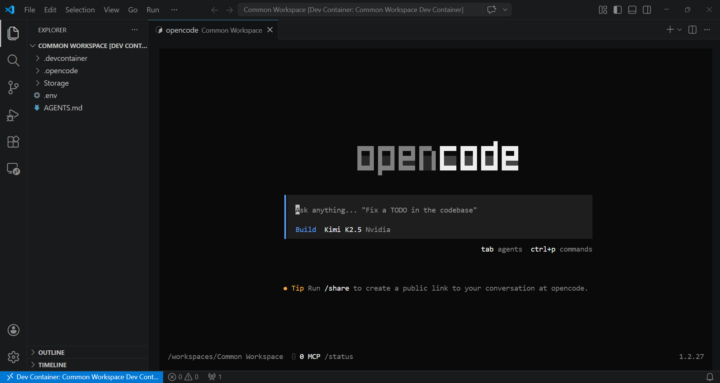Viewport: 720px width, 383px height.
Task: Go forward with the right arrow
Action: tap(230, 10)
